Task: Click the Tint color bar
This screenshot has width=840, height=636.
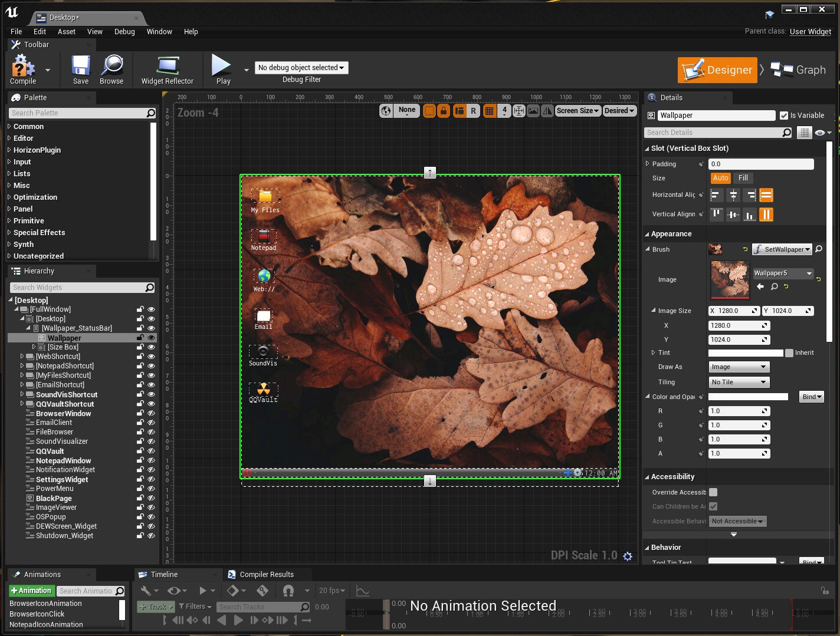Action: pyautogui.click(x=744, y=352)
